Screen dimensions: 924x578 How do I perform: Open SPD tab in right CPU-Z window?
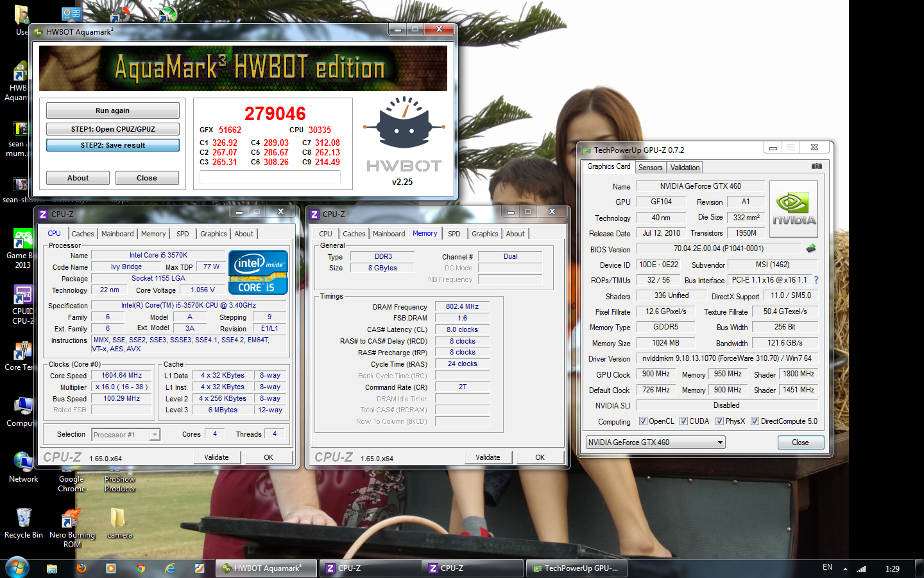click(454, 234)
